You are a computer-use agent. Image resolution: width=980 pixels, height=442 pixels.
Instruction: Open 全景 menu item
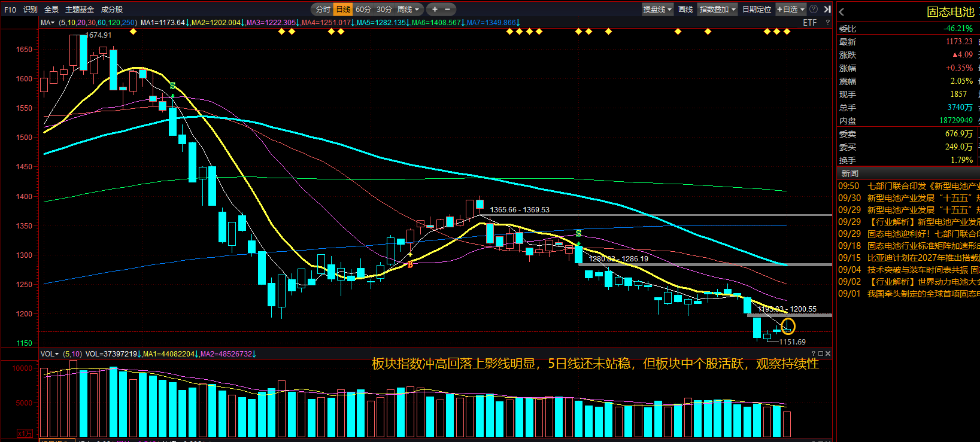pos(51,10)
